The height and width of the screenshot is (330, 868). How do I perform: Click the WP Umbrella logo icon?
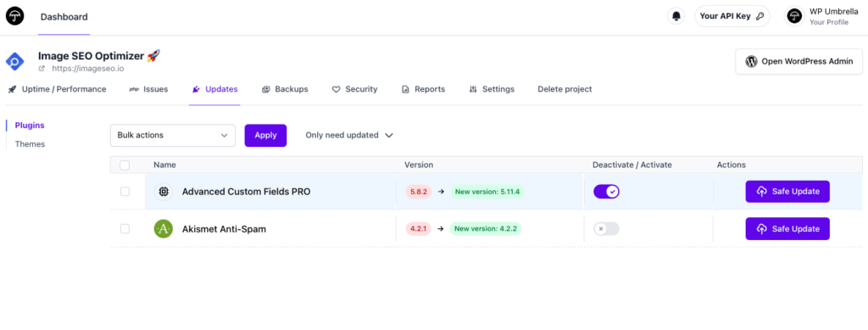15,16
